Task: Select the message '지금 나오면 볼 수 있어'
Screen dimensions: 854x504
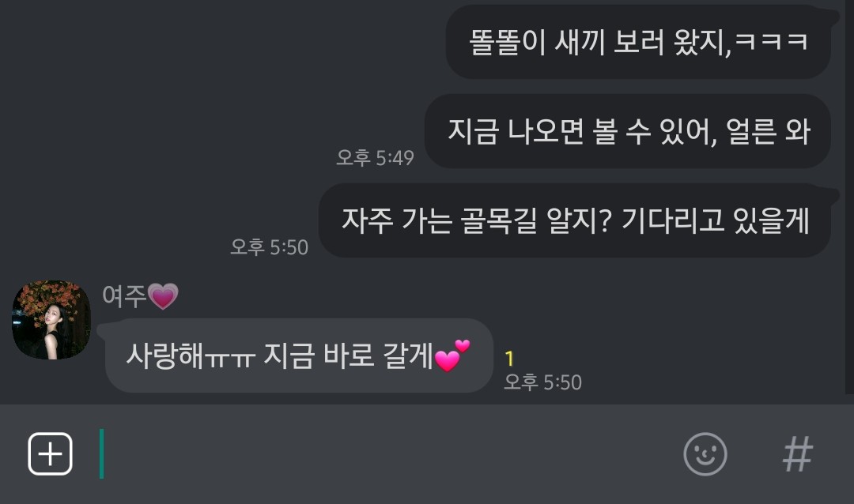Action: point(628,131)
